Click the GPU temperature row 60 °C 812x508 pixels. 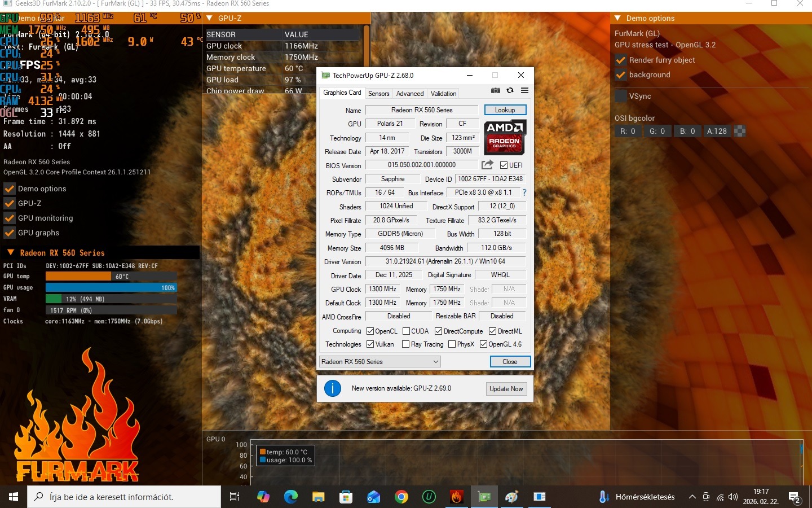click(283, 68)
